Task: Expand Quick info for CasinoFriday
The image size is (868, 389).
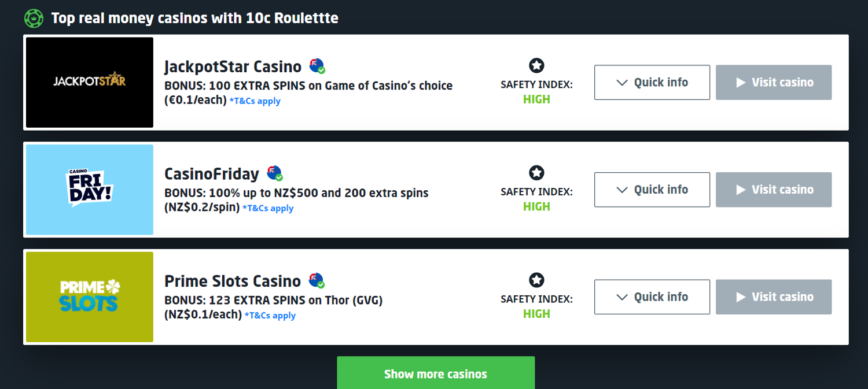Action: point(652,190)
